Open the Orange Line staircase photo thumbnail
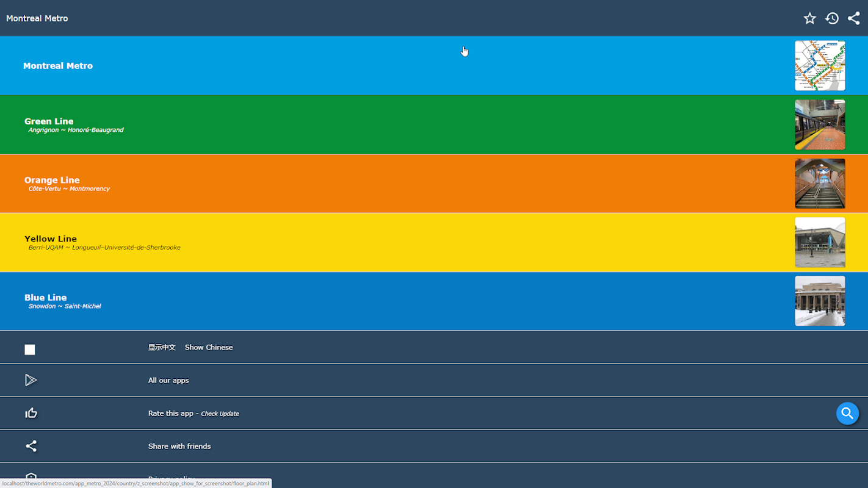868x488 pixels. point(820,184)
